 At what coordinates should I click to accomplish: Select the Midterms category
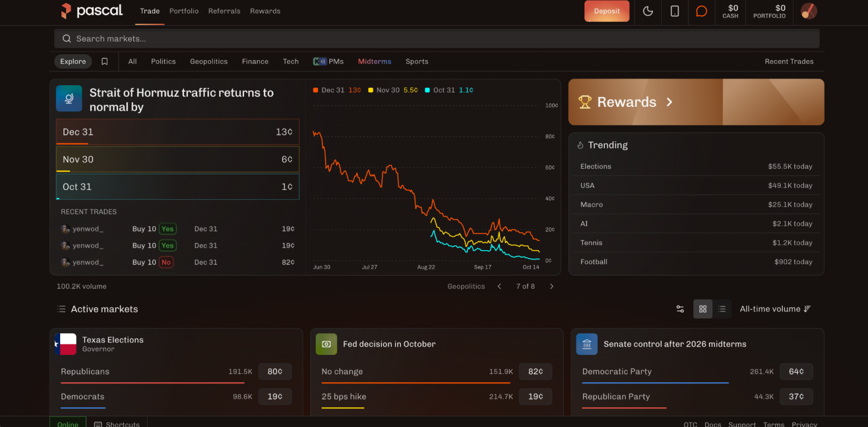click(374, 61)
